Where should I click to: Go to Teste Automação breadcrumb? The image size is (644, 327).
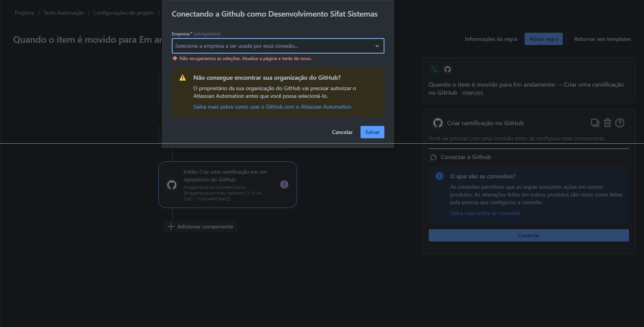point(64,13)
